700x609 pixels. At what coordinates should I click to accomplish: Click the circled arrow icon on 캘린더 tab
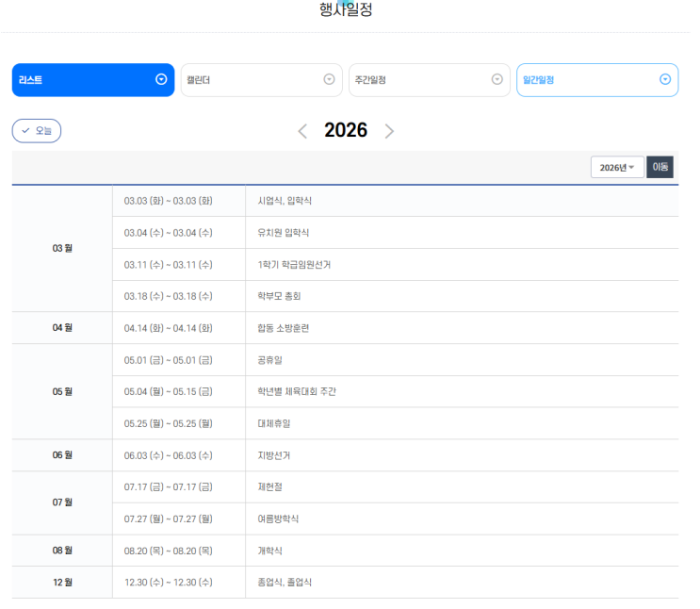[x=329, y=80]
